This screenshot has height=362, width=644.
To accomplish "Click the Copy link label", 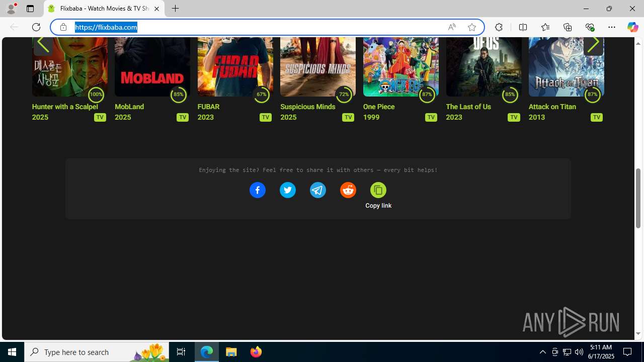I will click(378, 206).
